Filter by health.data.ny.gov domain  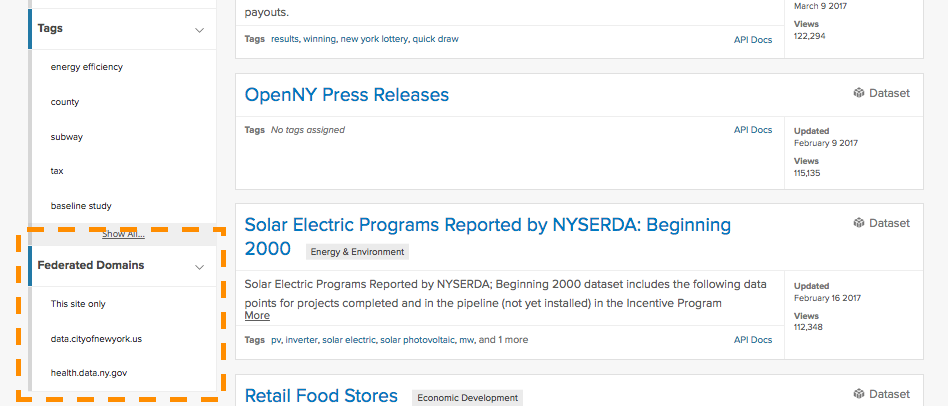pyautogui.click(x=89, y=373)
